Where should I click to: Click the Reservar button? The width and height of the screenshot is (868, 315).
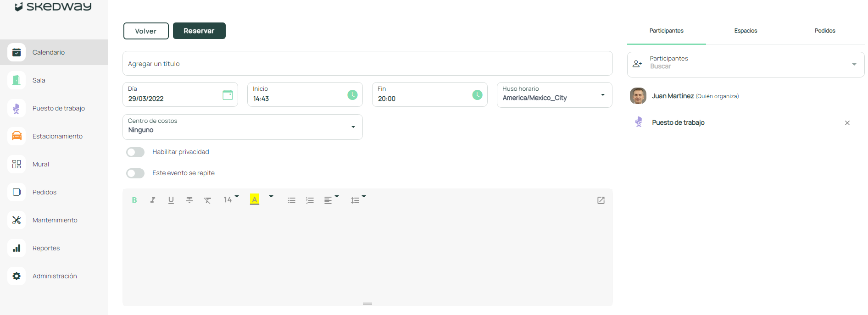199,31
